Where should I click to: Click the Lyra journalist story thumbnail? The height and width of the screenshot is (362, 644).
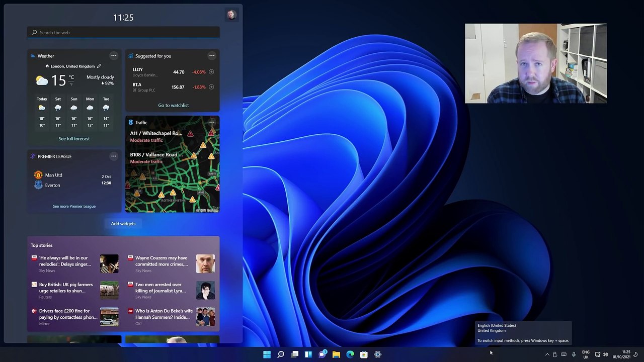point(205,291)
